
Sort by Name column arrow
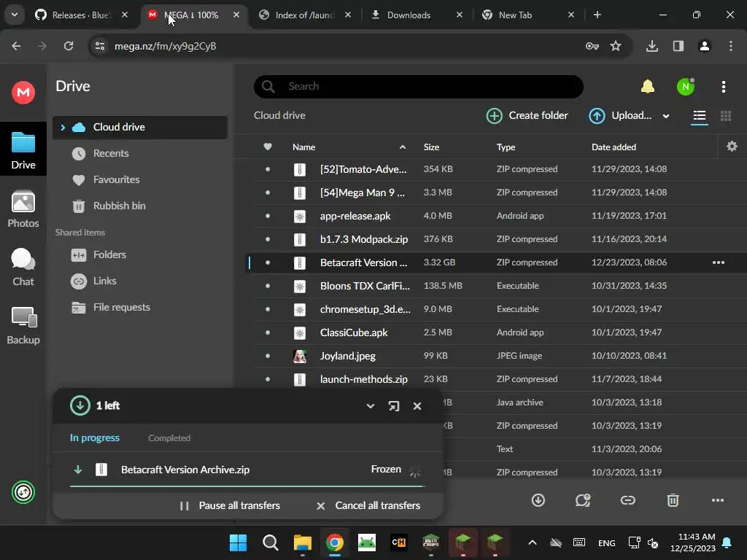403,147
